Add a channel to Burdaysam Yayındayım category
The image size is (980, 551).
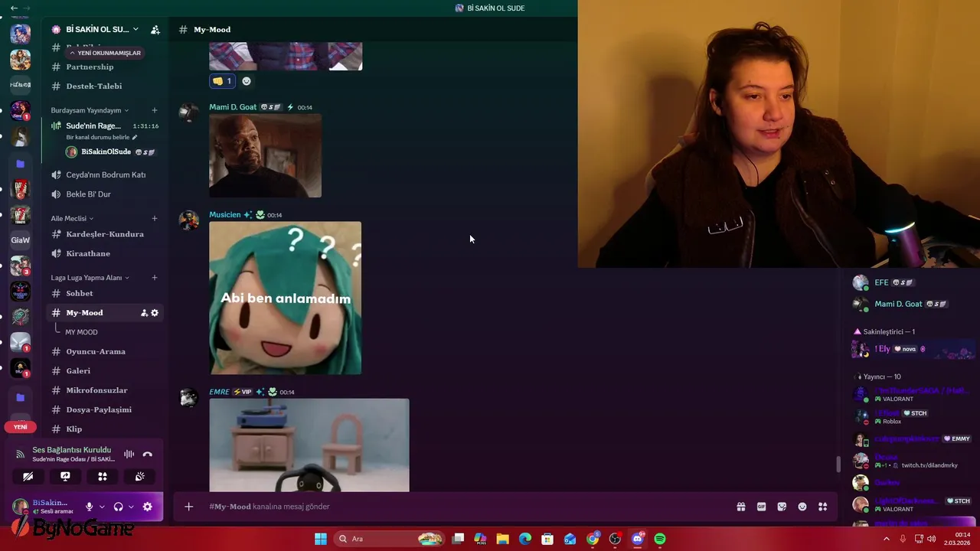pyautogui.click(x=155, y=110)
